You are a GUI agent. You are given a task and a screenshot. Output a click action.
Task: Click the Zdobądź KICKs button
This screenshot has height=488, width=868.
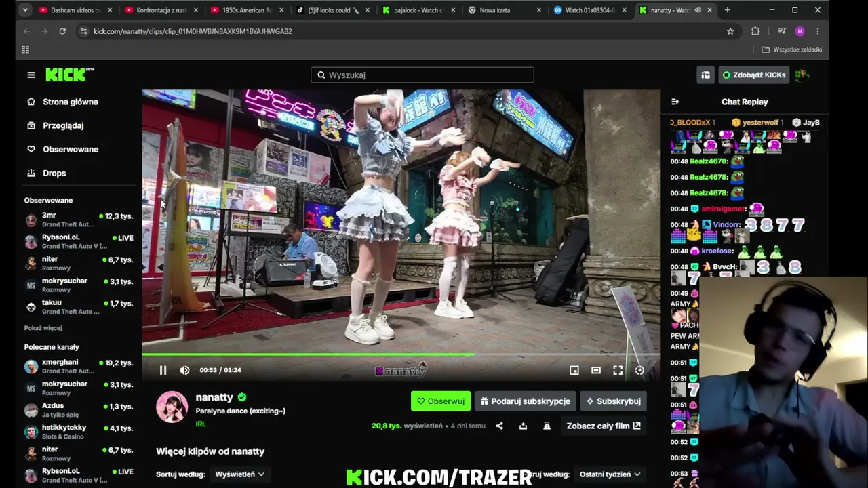coord(753,75)
